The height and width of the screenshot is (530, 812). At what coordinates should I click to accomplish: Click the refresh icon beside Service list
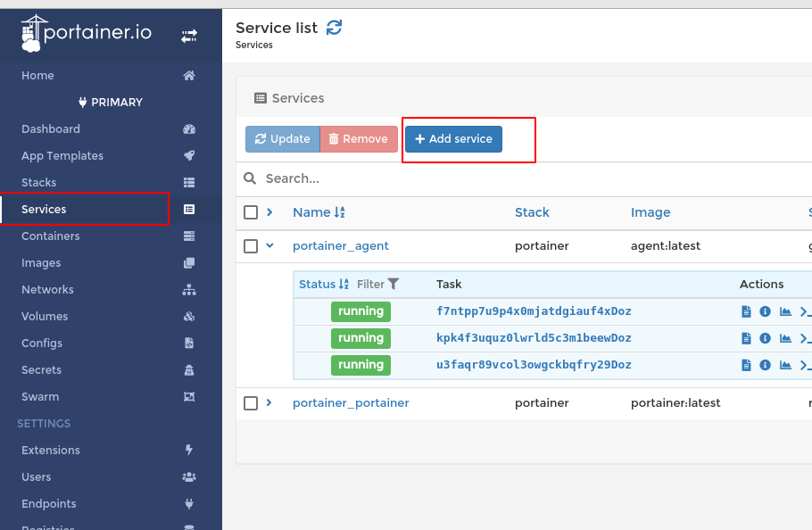(x=335, y=28)
